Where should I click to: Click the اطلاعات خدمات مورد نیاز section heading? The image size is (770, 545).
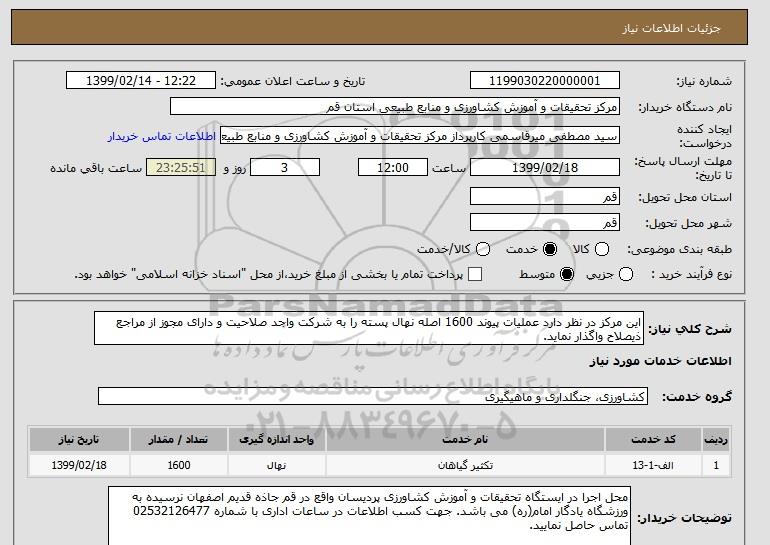click(660, 361)
